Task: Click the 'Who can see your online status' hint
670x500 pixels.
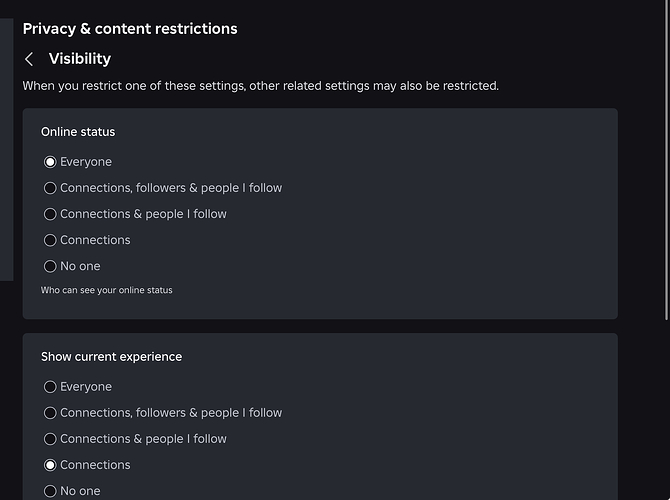Action: [106, 290]
